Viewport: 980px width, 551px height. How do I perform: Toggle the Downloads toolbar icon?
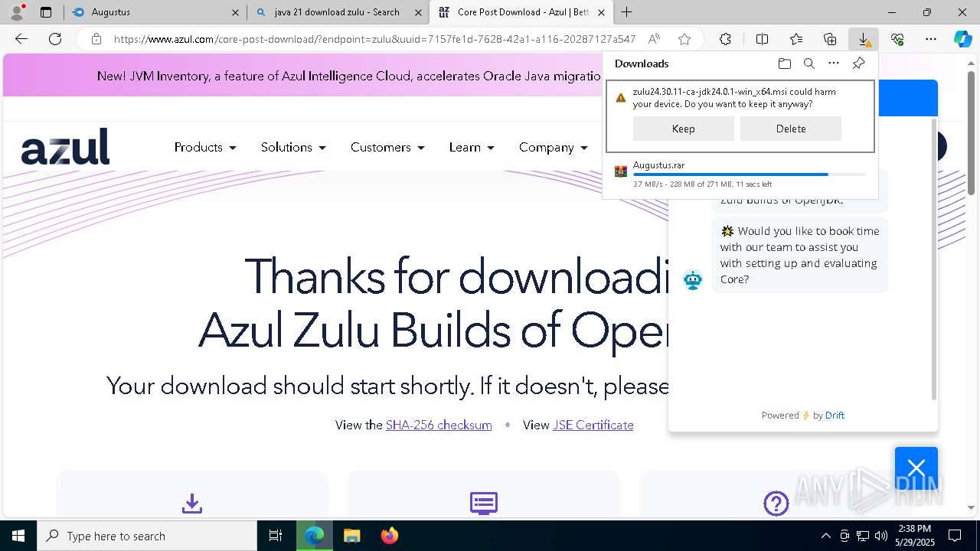864,39
